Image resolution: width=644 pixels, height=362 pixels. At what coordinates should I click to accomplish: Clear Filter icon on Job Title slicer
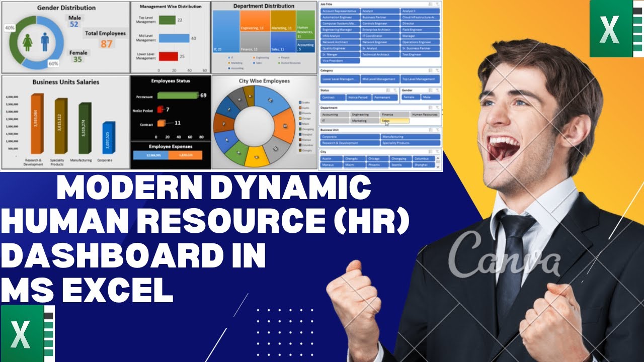point(437,4)
